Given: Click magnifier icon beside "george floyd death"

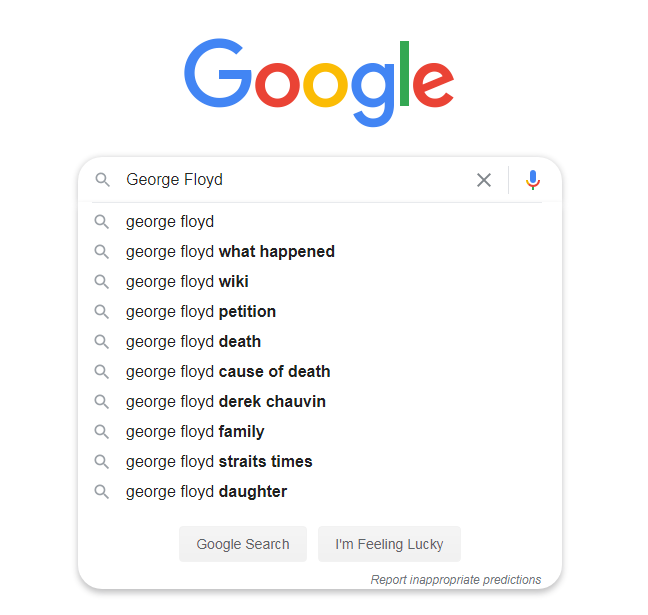Looking at the screenshot, I should point(102,342).
